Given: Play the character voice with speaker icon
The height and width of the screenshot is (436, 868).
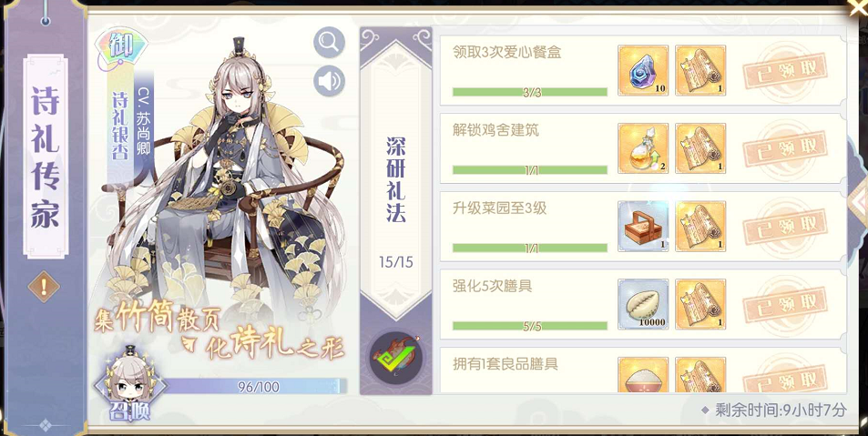Looking at the screenshot, I should tap(330, 81).
